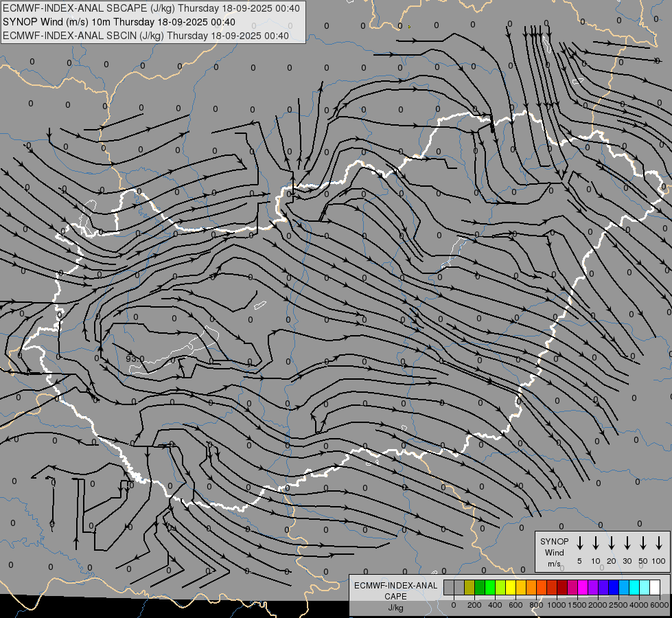
Task: Click the '30' label in wind legend
Action: 627,561
